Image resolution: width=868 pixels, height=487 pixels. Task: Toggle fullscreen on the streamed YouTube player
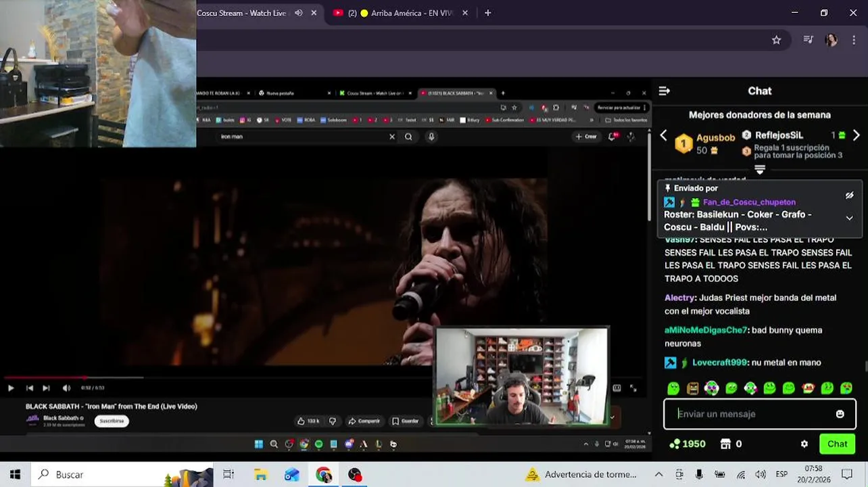(633, 388)
